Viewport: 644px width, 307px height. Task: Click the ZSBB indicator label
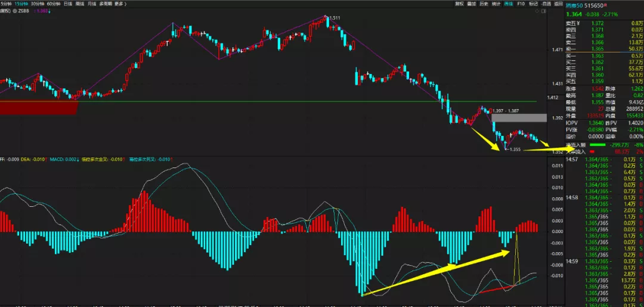(x=23, y=11)
